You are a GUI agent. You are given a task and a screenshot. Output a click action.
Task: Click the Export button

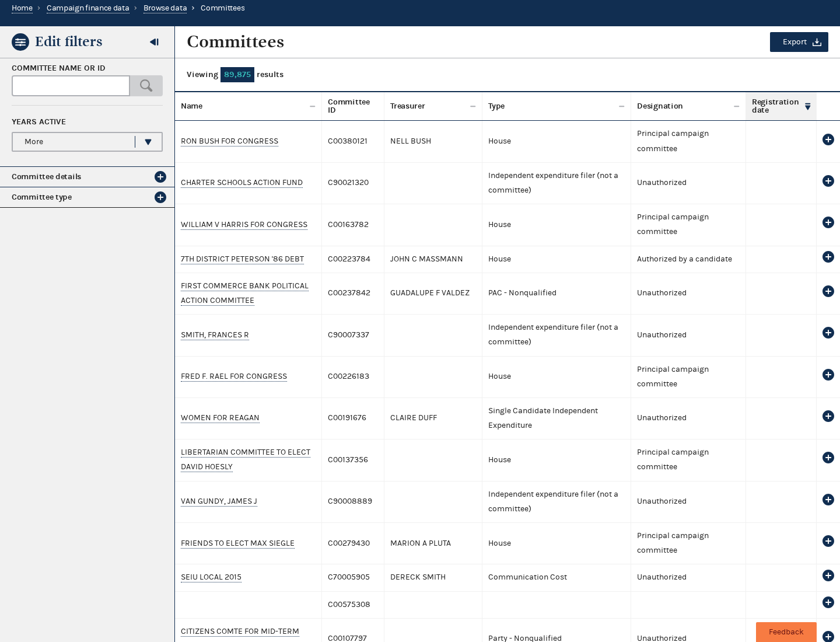(799, 42)
